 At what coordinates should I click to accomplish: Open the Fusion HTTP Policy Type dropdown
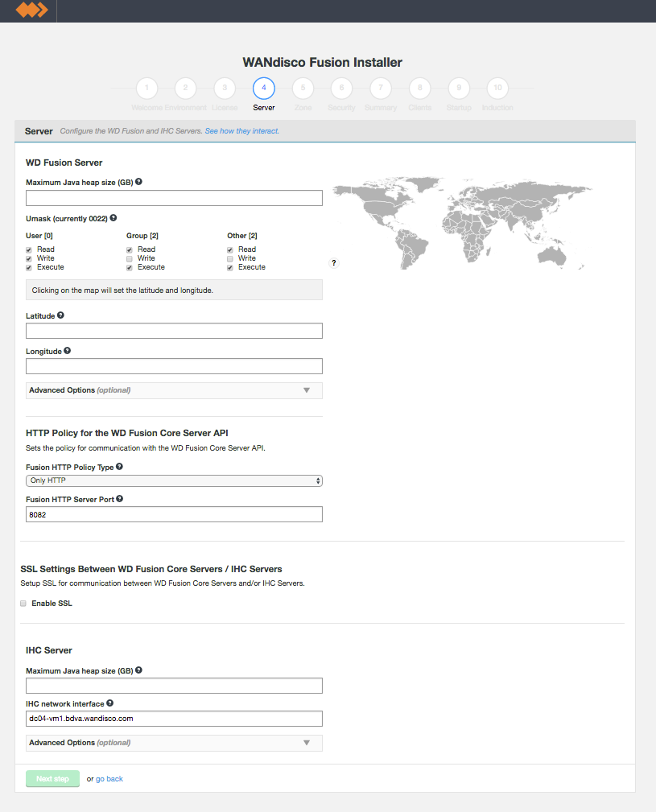[174, 480]
